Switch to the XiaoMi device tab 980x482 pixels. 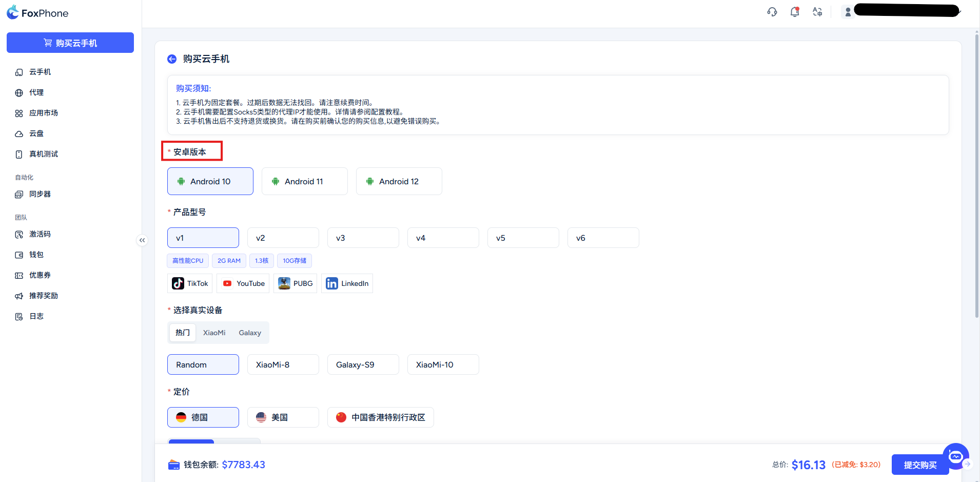pos(214,333)
